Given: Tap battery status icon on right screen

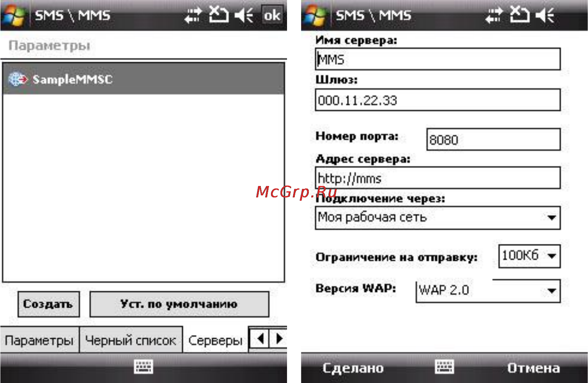Looking at the screenshot, I should [x=519, y=15].
